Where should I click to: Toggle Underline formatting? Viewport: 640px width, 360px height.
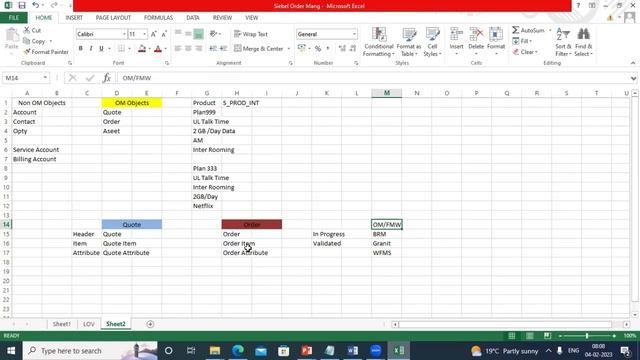(101, 49)
